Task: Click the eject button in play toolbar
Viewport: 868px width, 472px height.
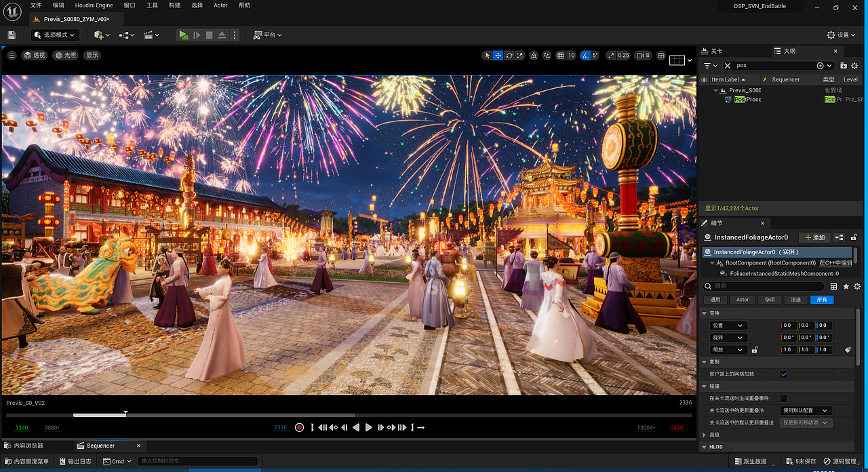Action: 222,35
